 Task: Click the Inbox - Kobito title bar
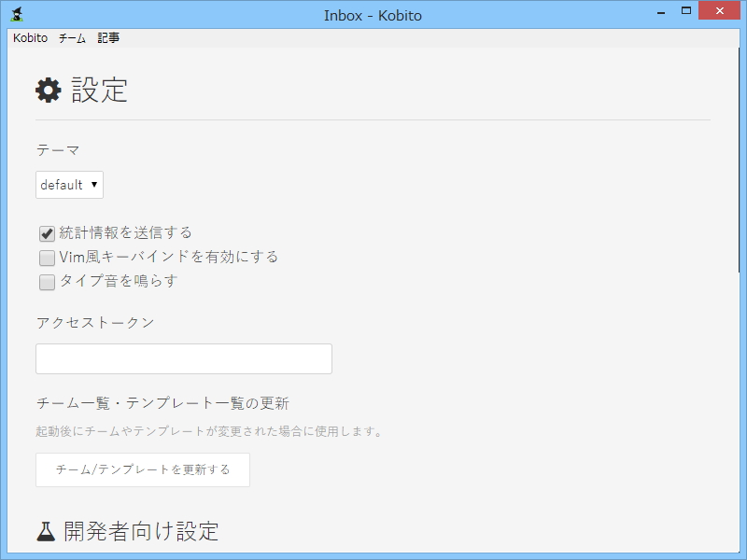(x=373, y=15)
